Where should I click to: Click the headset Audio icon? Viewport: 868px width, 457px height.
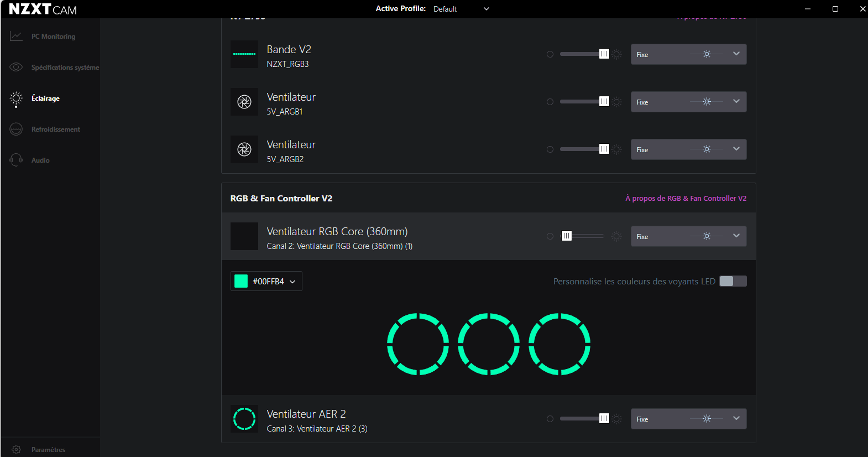16,160
